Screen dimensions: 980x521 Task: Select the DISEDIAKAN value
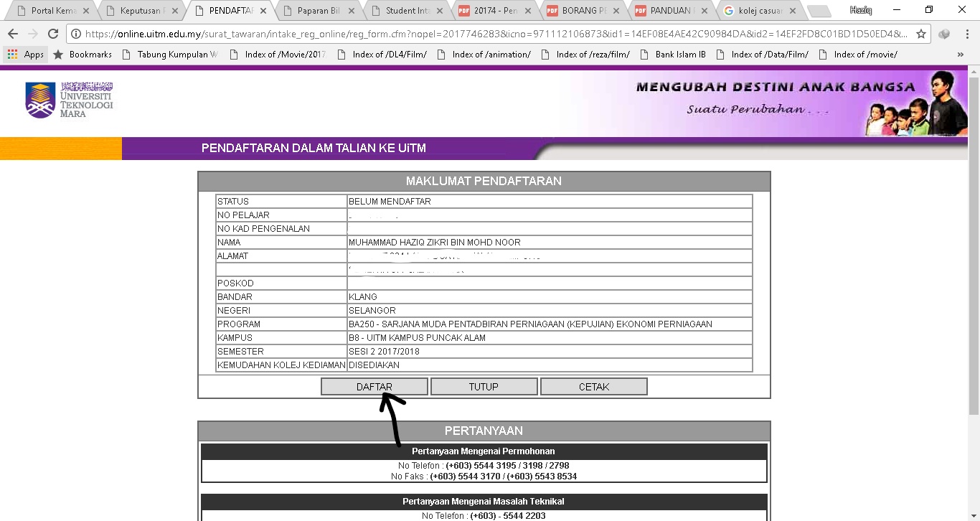coord(374,365)
